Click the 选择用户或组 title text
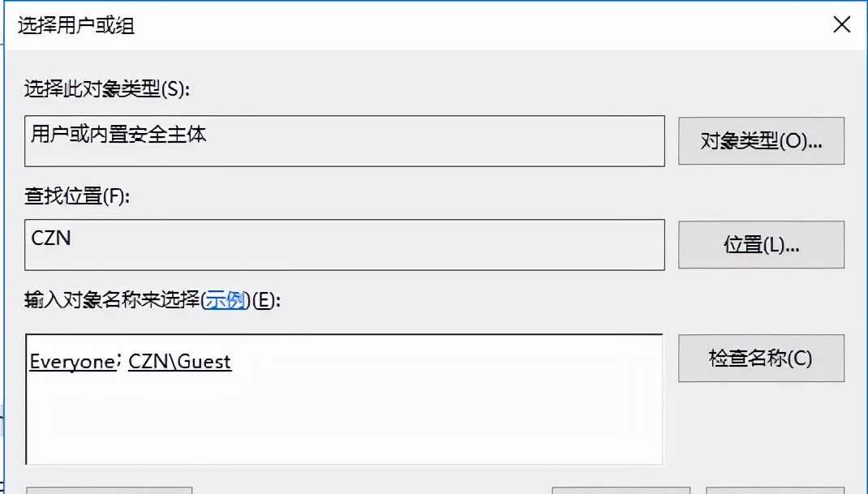The image size is (868, 494). pyautogui.click(x=76, y=26)
